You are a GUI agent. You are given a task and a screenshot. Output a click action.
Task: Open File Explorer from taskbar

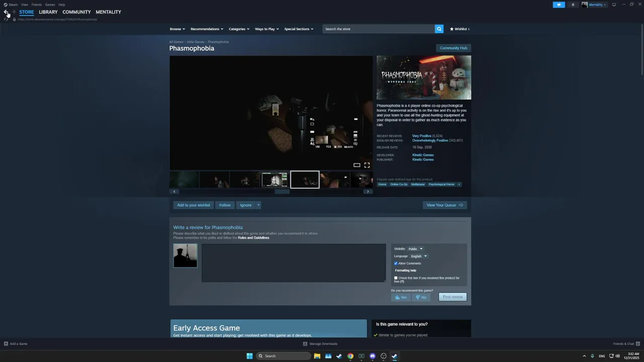click(x=317, y=356)
